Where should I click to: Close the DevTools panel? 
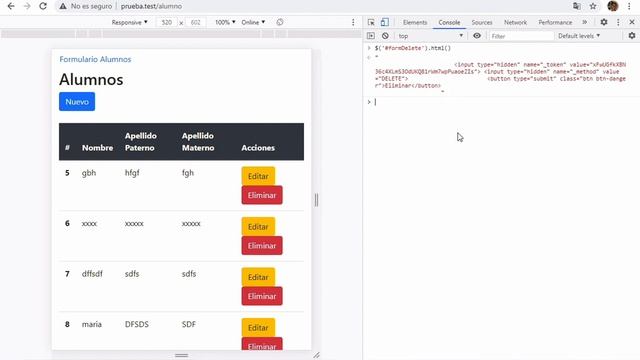click(x=632, y=22)
